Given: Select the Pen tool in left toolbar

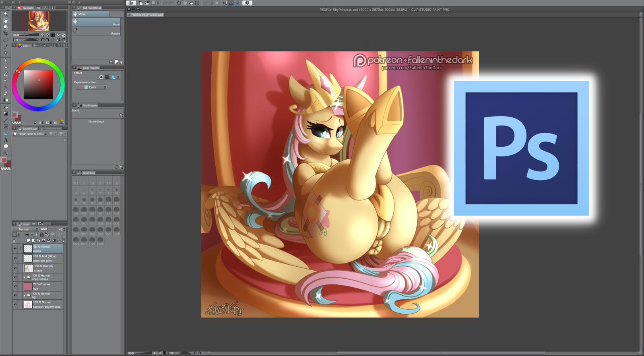Looking at the screenshot, I should pos(6,61).
